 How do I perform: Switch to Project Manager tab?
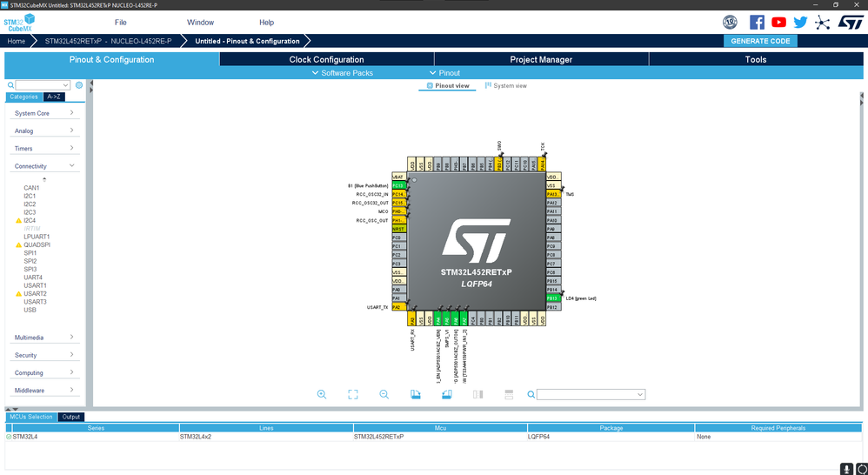(541, 59)
